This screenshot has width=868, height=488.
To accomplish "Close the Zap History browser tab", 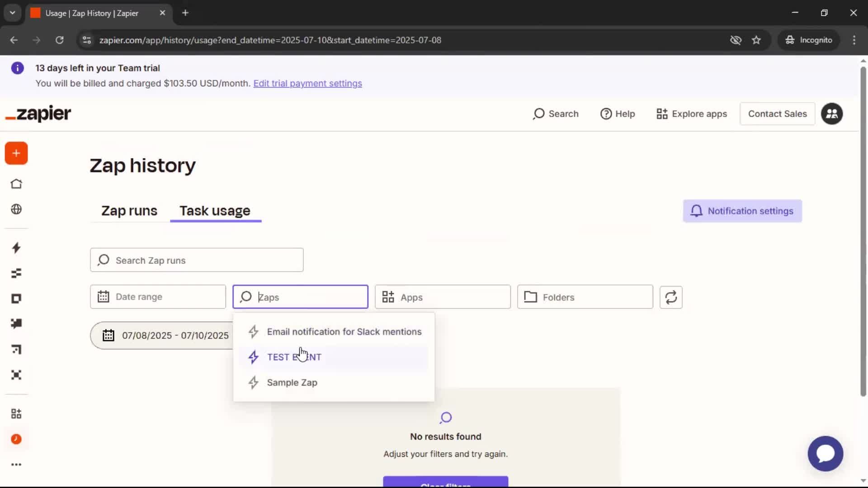I will pos(162,13).
